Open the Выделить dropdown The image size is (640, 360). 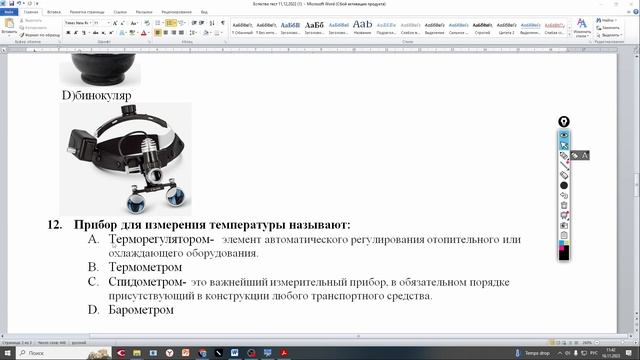[x=609, y=35]
